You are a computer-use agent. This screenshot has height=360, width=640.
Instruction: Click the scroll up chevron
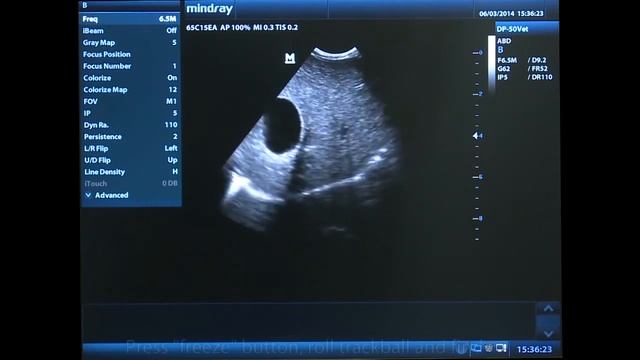tap(548, 308)
